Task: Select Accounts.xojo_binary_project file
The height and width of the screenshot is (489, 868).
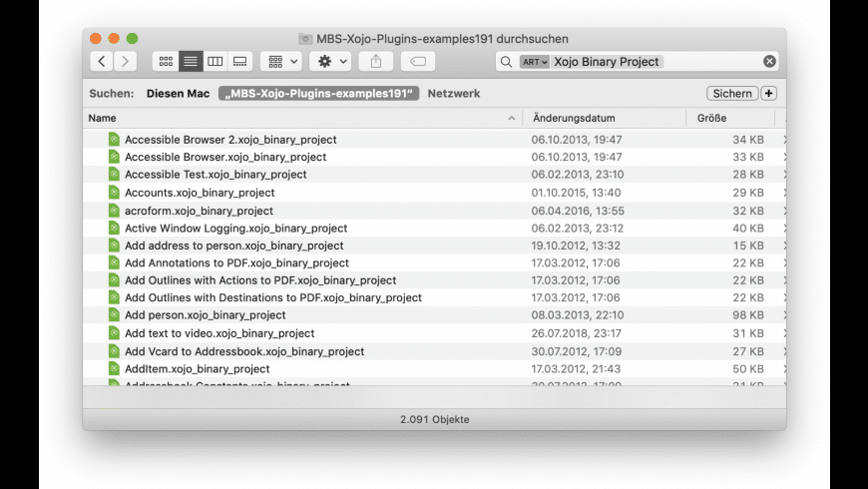Action: pyautogui.click(x=200, y=193)
